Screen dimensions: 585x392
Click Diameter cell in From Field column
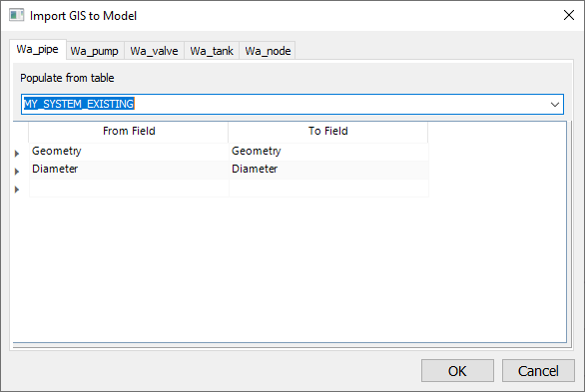(129, 170)
